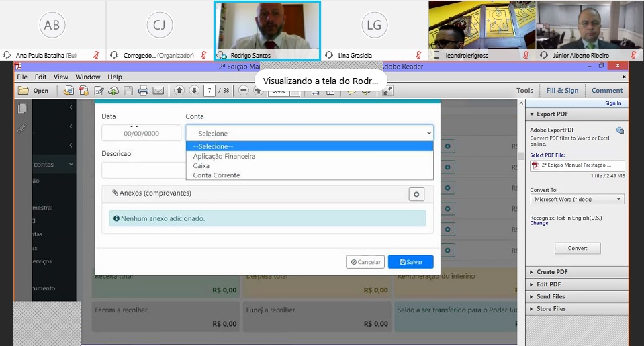644x346 pixels.
Task: Click the email envelope toolbar icon
Action: [x=158, y=91]
